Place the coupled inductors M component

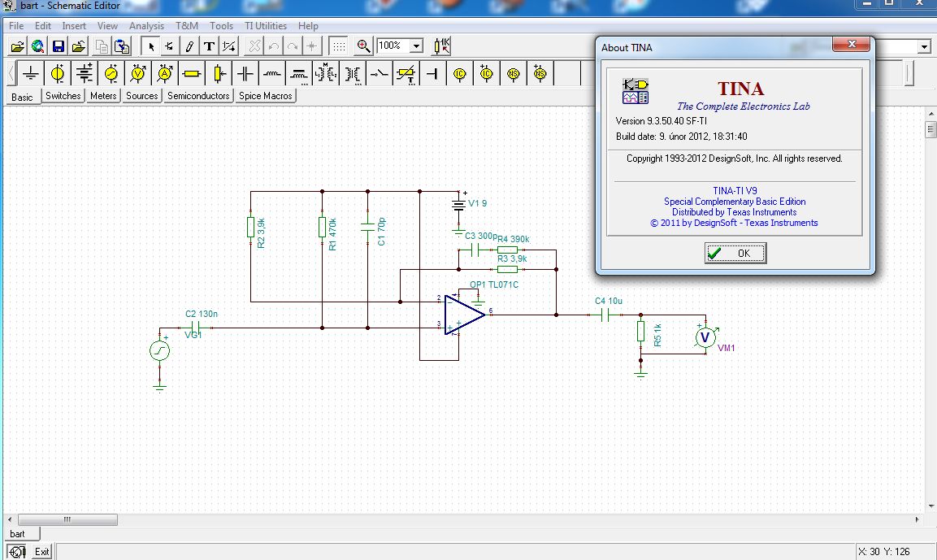coord(326,73)
